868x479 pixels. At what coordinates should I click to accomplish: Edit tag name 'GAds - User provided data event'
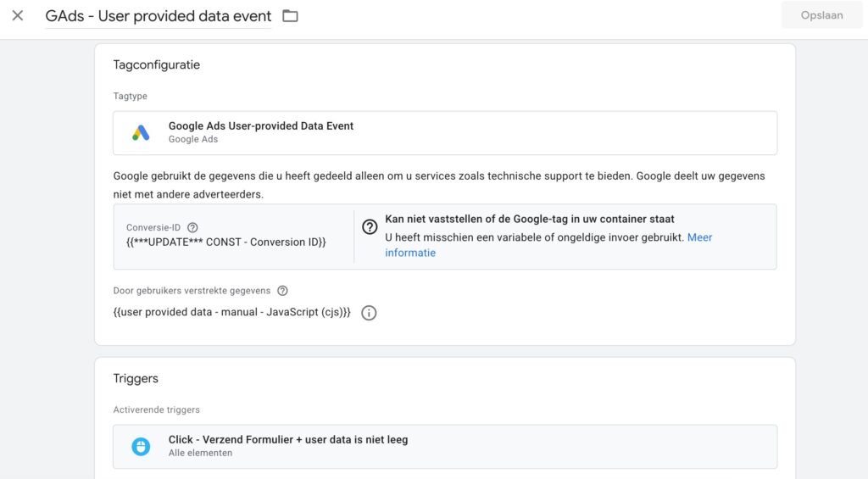point(159,16)
